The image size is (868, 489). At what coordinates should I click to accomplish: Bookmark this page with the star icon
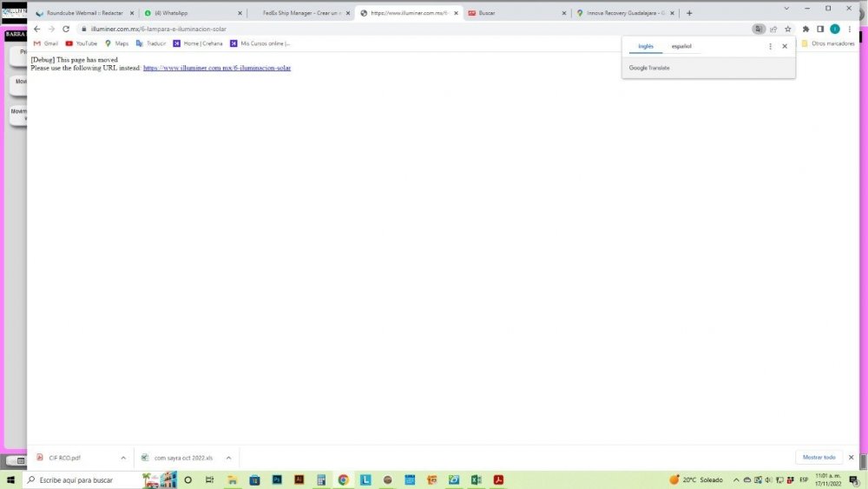point(788,29)
